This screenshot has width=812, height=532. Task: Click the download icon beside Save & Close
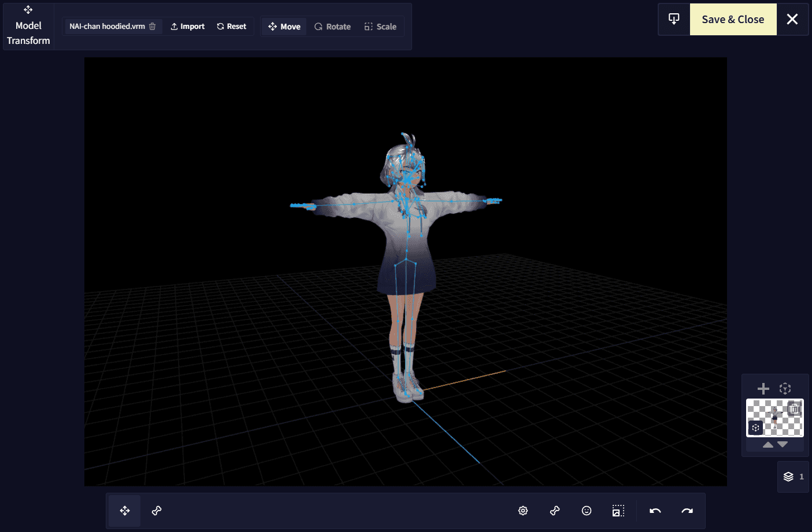[x=674, y=19]
